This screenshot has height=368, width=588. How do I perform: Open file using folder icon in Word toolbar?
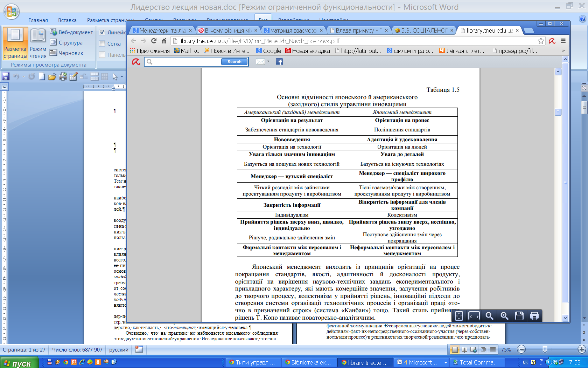52,76
